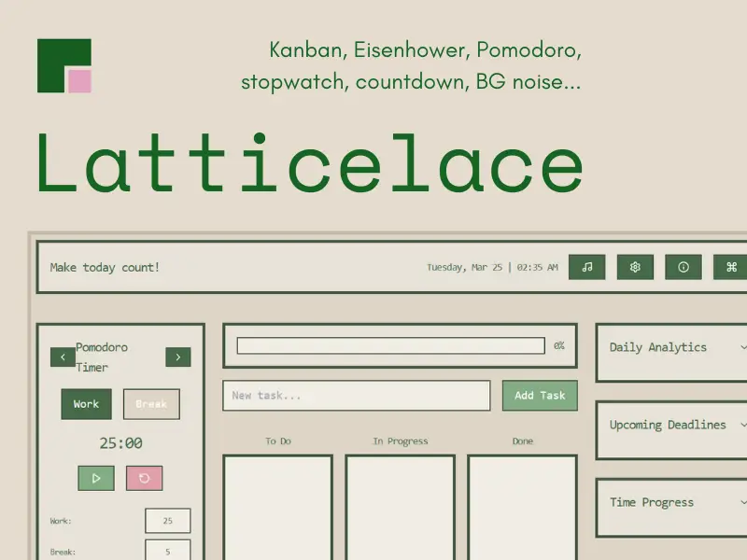Switch the Pomodoro timer to Break mode

click(x=151, y=404)
